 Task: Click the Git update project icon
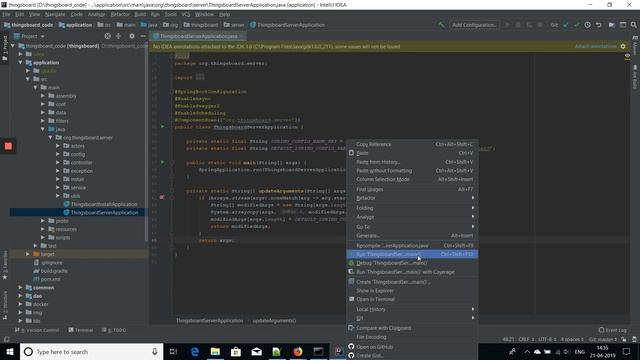[566, 25]
